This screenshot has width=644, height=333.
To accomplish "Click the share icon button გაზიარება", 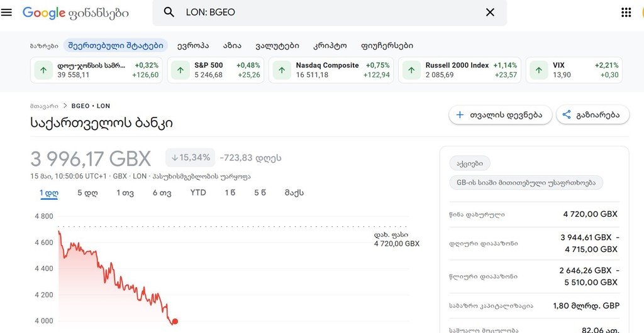I will (592, 115).
